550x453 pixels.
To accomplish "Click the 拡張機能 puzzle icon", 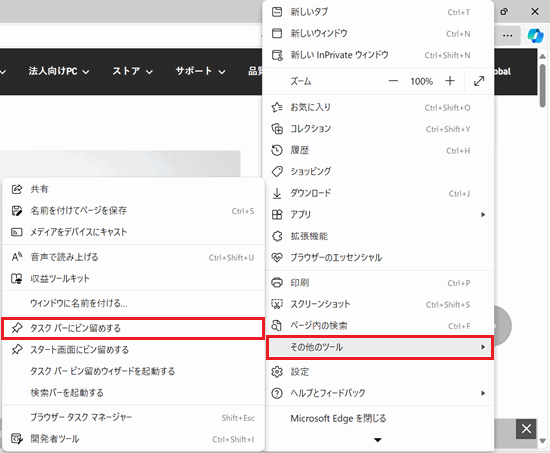I will 277,236.
